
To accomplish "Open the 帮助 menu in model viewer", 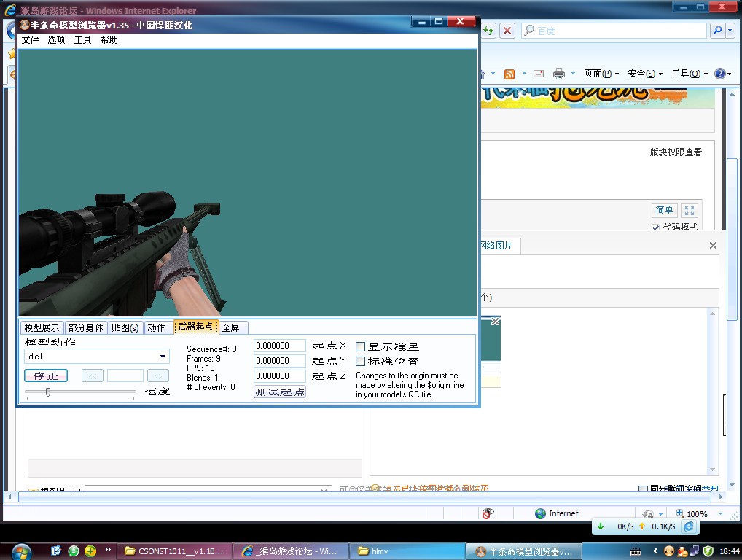I will [109, 40].
